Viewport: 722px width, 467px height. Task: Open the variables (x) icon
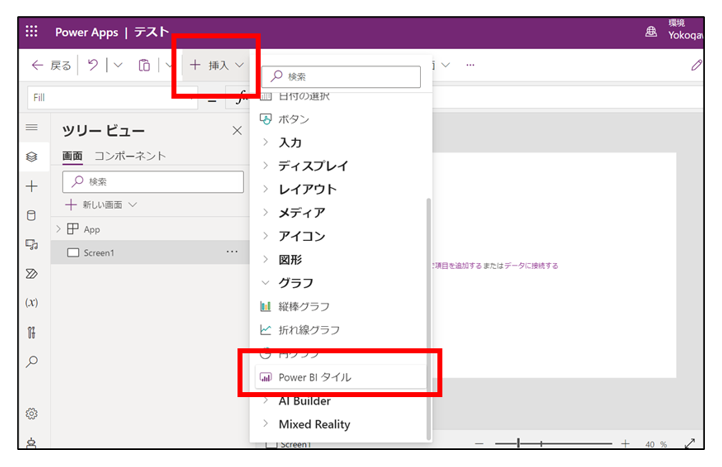click(32, 303)
